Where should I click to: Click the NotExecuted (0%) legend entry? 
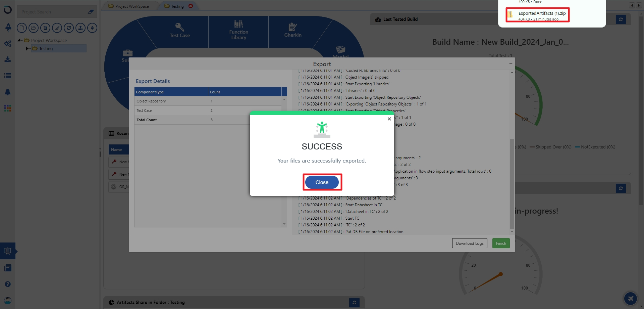[x=595, y=147]
